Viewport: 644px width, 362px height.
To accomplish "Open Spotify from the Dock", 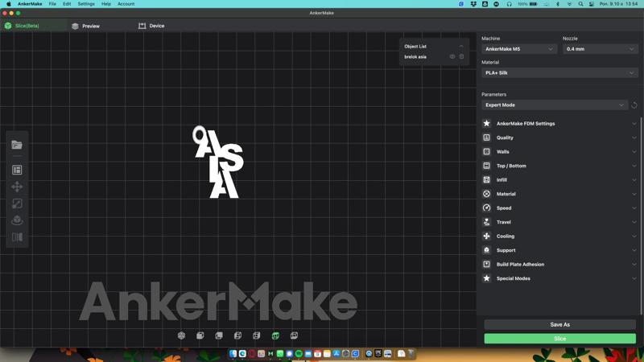I will [299, 353].
